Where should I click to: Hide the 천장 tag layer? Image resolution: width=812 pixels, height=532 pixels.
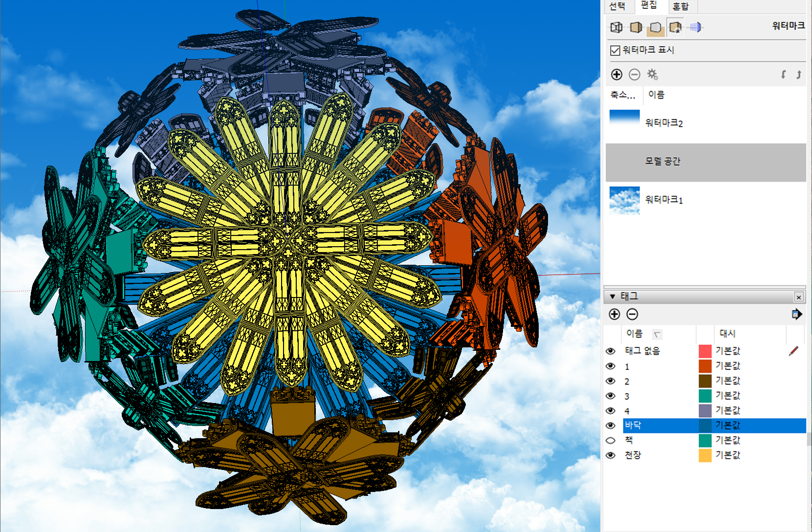coord(611,455)
